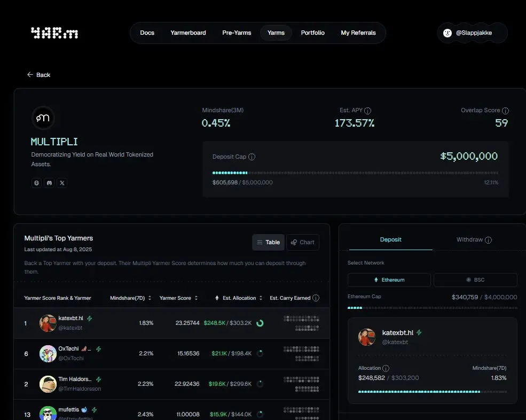Screen dimensions: 526x420
Task: Show Deposit Cap info icon
Action: [x=252, y=157]
